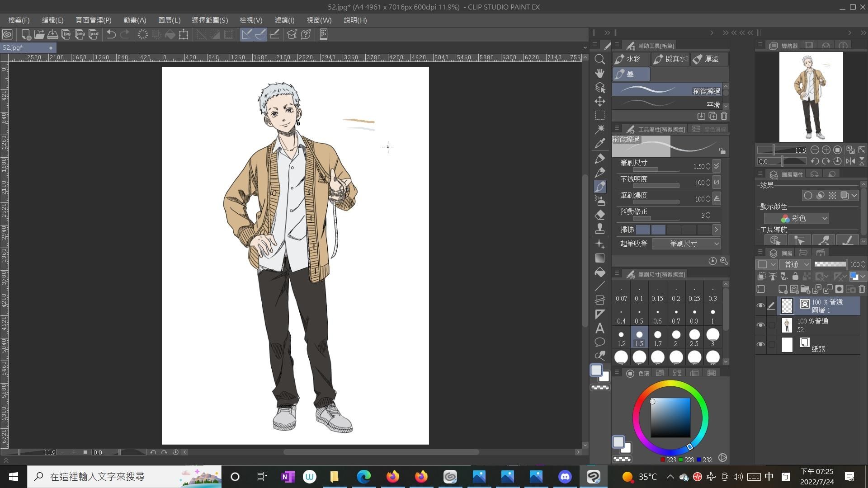Select the Balloon speech bubble tool
The image size is (868, 488).
click(600, 342)
